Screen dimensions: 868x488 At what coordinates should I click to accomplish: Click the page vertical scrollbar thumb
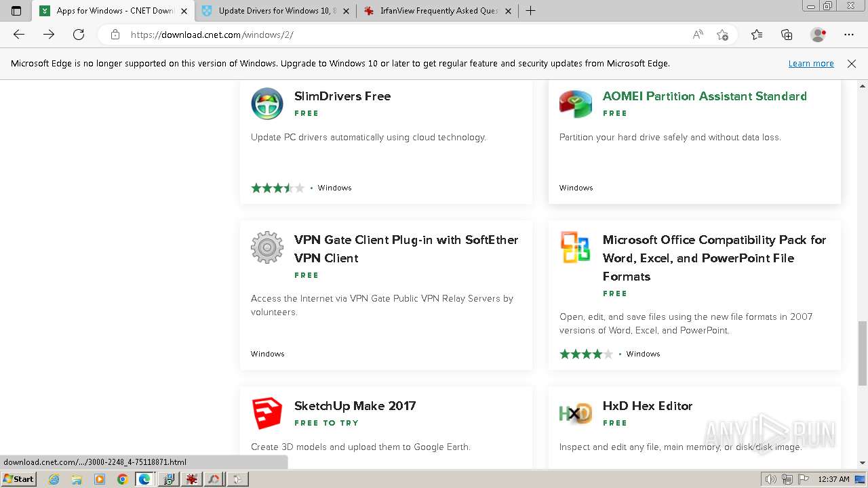point(863,353)
